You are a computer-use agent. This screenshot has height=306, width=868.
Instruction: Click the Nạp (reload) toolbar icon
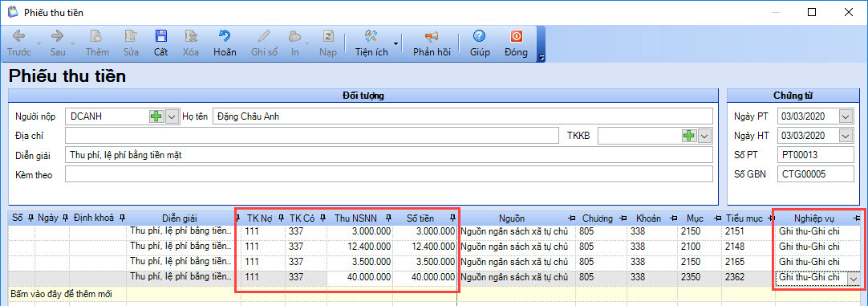point(328,37)
